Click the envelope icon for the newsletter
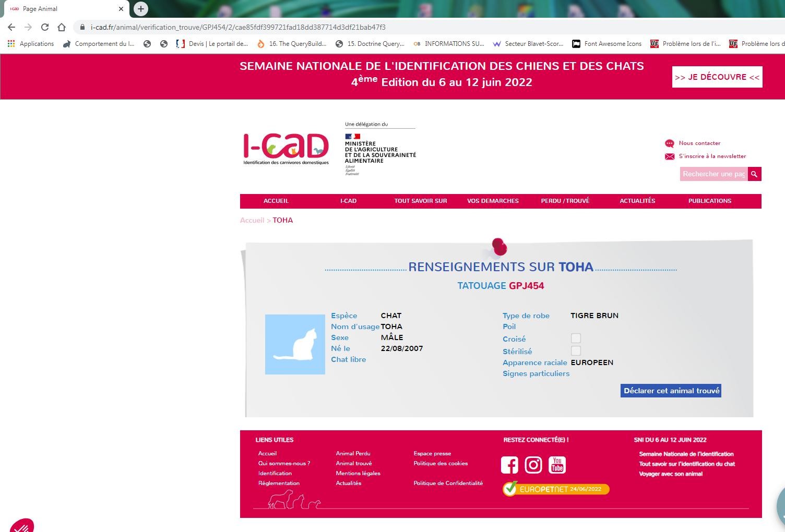Screen dimensions: 785x532 click(670, 156)
